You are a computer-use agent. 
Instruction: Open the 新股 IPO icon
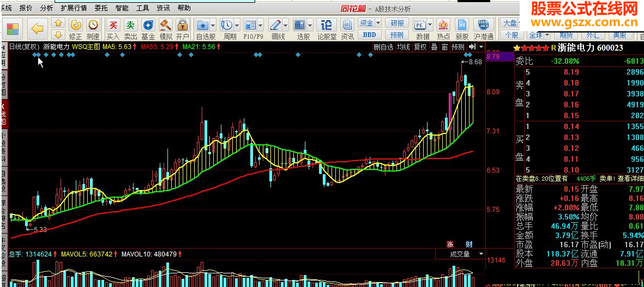[462, 25]
